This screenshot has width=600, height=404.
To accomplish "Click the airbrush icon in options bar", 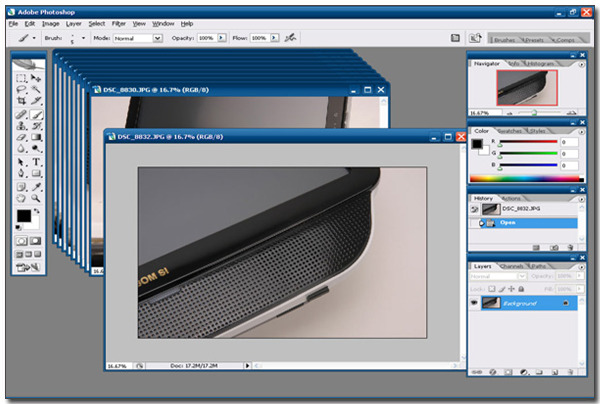I will [291, 38].
